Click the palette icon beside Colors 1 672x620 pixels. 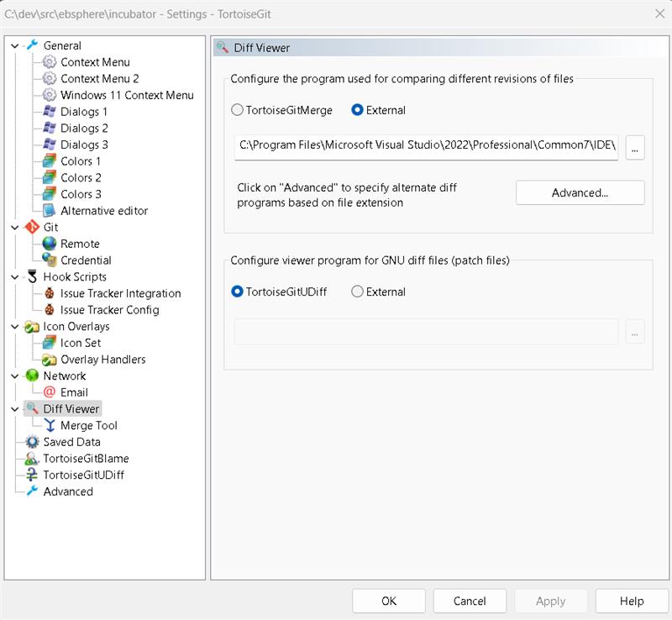[50, 160]
